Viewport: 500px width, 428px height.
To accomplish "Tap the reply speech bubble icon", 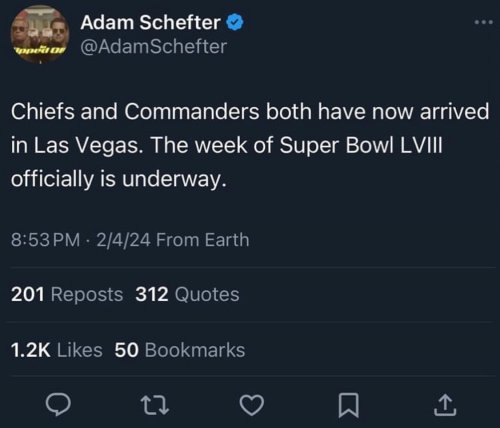I will click(x=58, y=405).
